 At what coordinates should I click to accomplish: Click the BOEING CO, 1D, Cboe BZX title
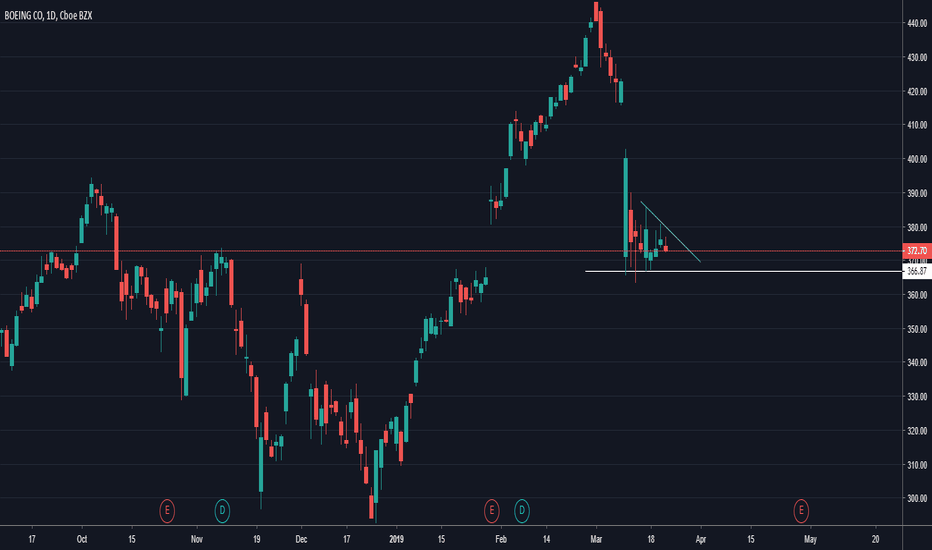48,16
